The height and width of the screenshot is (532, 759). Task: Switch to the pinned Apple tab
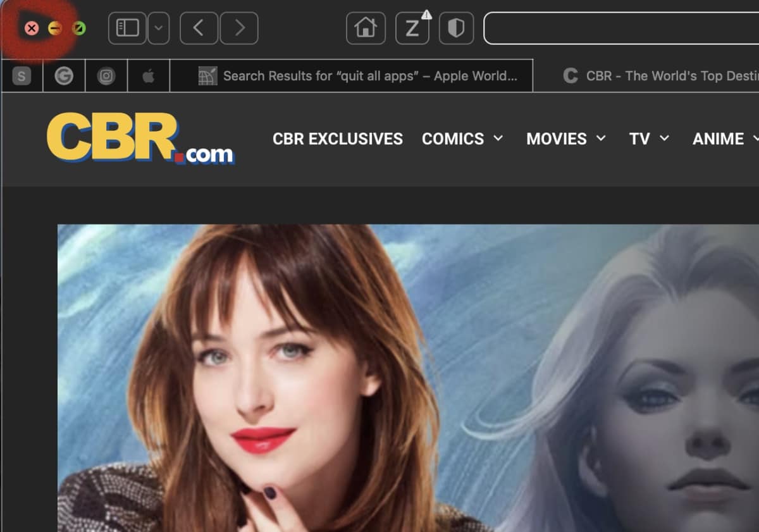point(149,77)
